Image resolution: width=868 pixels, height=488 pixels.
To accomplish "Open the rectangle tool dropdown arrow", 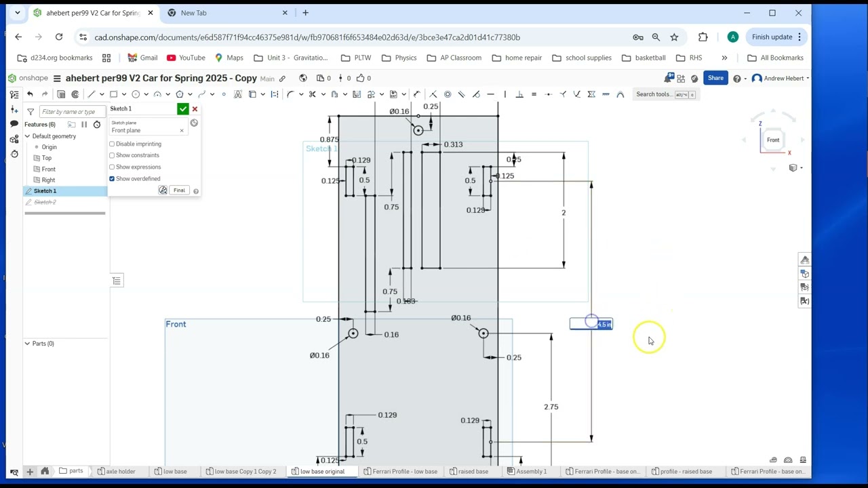I will pos(123,94).
